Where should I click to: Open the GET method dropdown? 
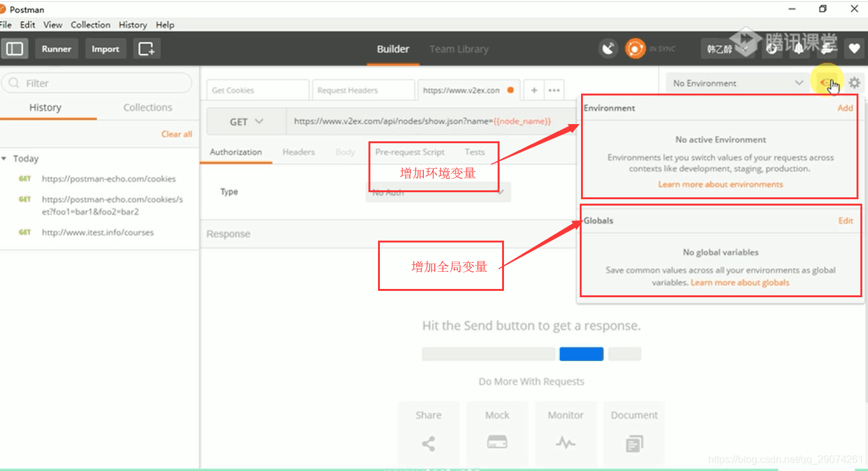point(246,122)
